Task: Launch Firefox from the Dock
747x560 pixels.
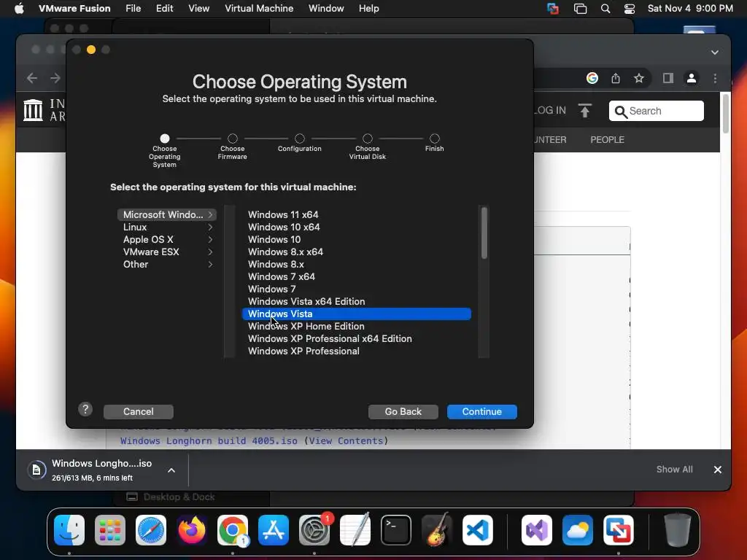Action: coord(192,531)
